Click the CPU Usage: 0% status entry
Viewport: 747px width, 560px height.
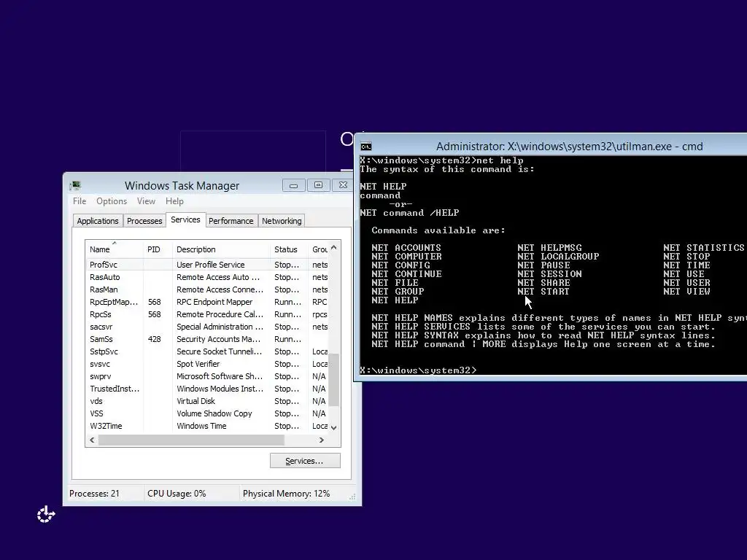(177, 494)
